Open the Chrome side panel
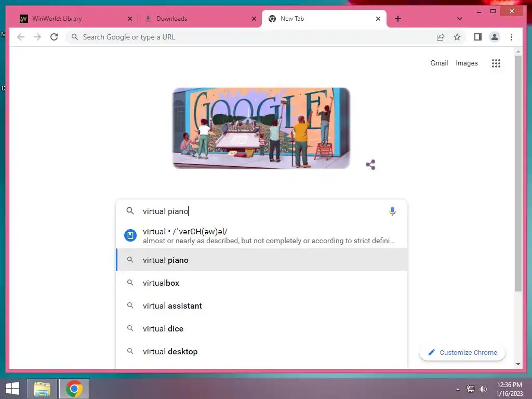Image resolution: width=532 pixels, height=399 pixels. 478,37
